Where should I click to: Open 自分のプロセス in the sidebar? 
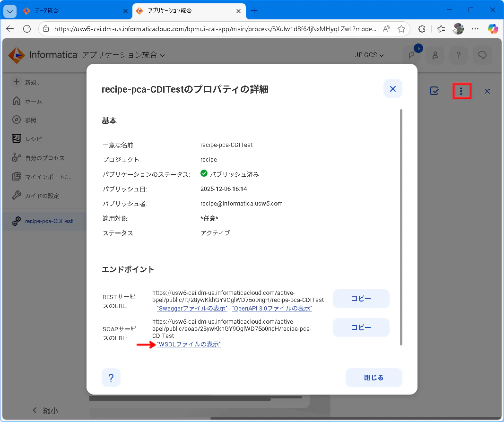pyautogui.click(x=38, y=158)
